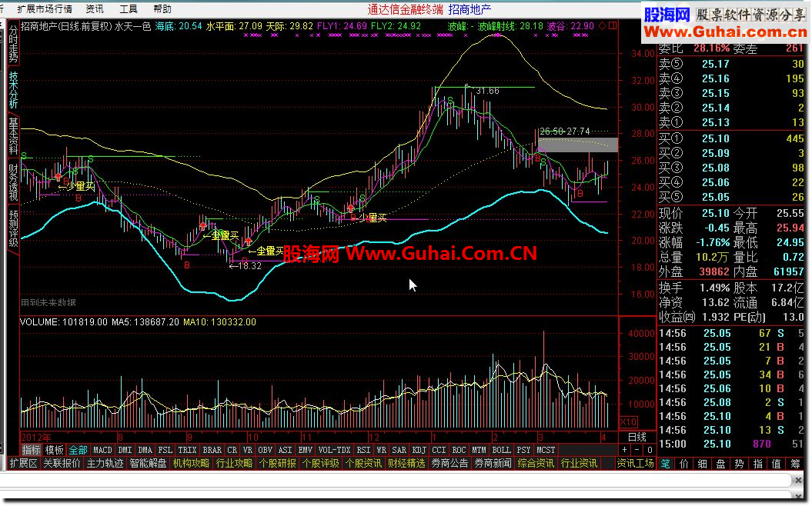This screenshot has width=812, height=506.
Task: Open the 资讯 menu
Action: [x=94, y=8]
